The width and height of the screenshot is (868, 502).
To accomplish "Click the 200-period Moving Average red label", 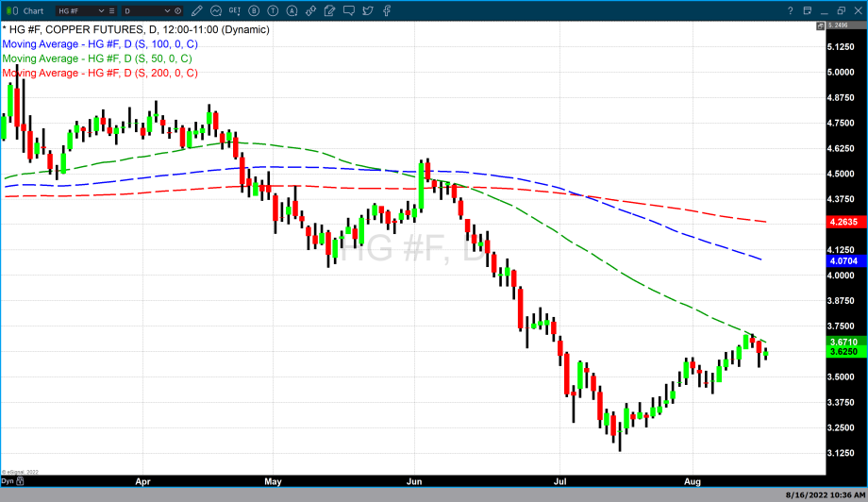I will (x=99, y=73).
